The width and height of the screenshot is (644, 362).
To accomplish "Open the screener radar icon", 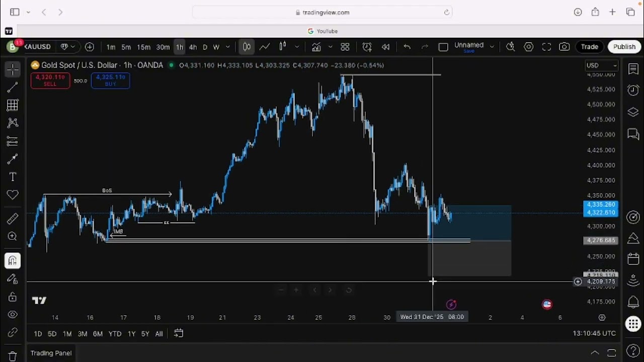I will [633, 217].
